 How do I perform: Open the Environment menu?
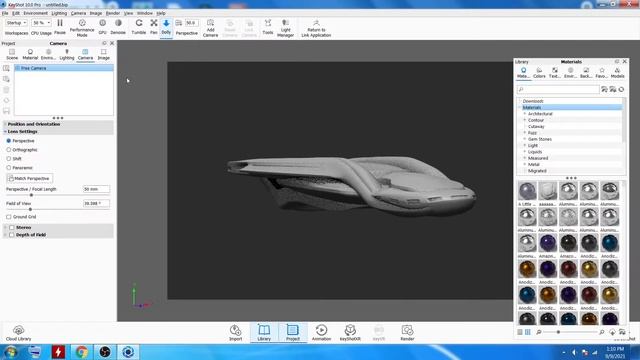(36, 13)
